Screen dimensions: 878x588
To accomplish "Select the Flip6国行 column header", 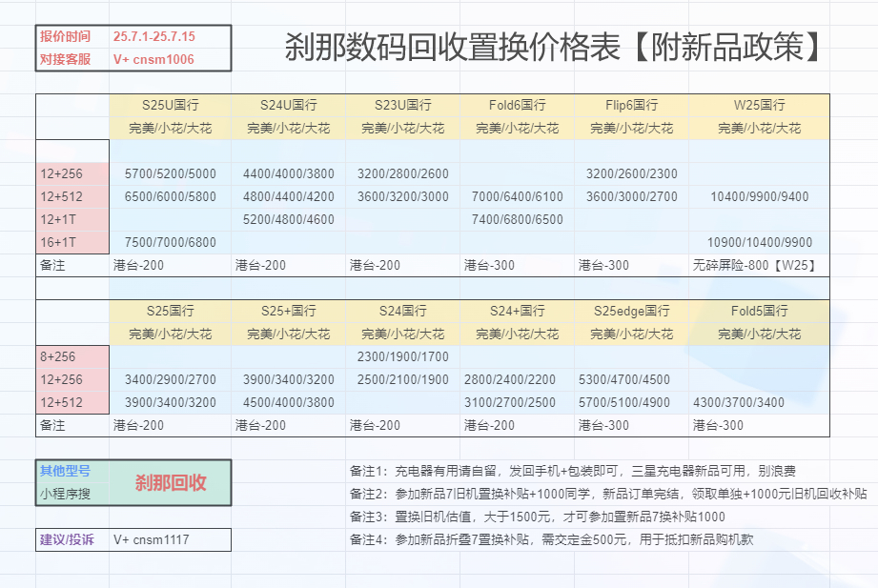I will [x=632, y=105].
